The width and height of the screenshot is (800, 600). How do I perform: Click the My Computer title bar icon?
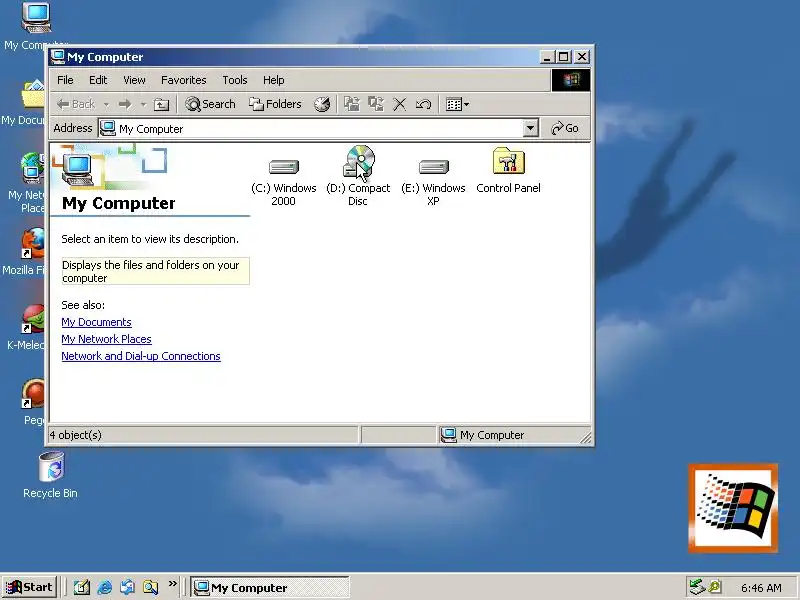[58, 57]
